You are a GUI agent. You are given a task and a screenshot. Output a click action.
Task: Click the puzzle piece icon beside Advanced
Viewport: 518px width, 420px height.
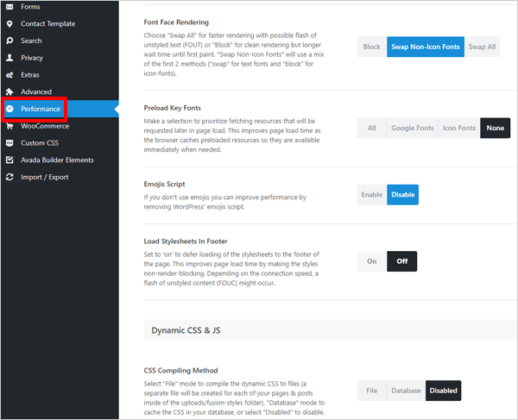(x=9, y=91)
